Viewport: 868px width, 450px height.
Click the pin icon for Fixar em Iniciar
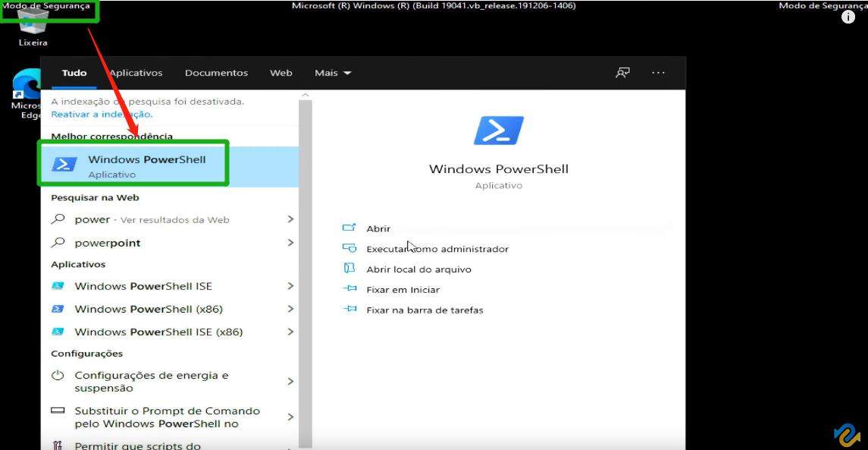(349, 288)
